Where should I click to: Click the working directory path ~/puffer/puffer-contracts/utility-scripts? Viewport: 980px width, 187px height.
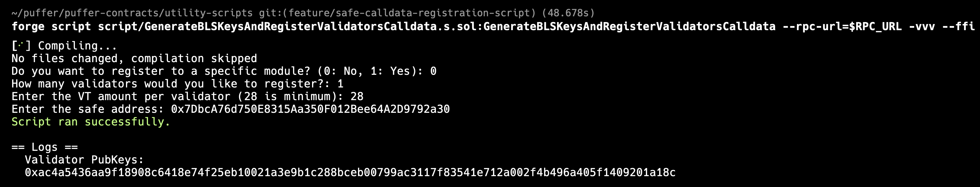coord(132,13)
